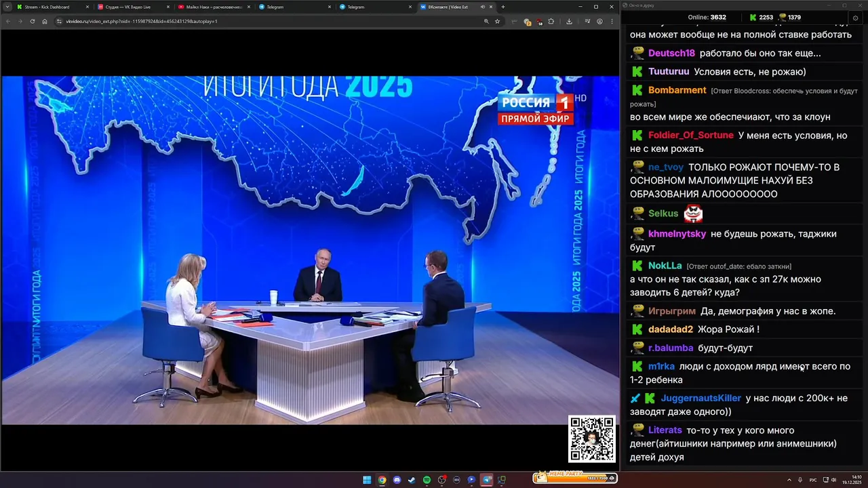868x488 pixels.
Task: Open the chat window settings gear
Action: [x=855, y=18]
